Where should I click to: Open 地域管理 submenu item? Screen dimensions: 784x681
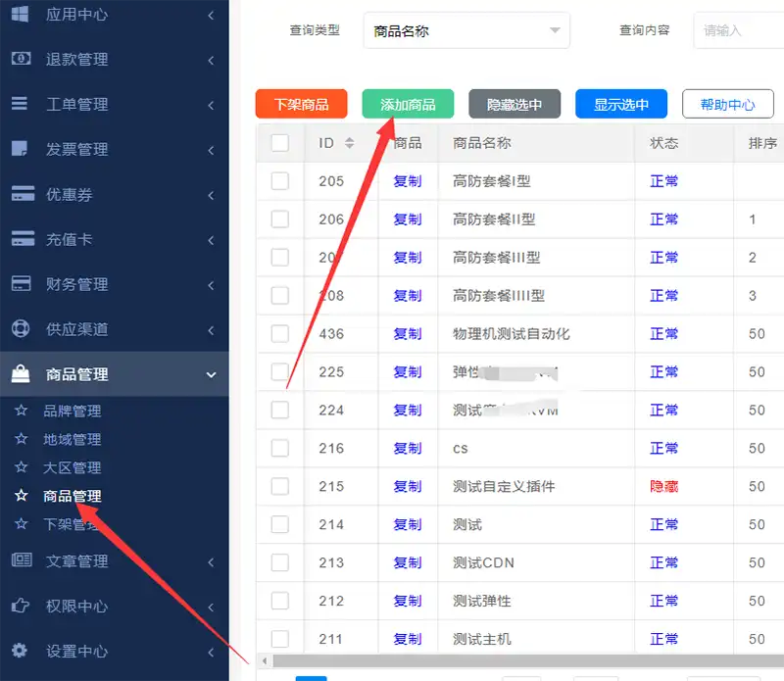(72, 440)
